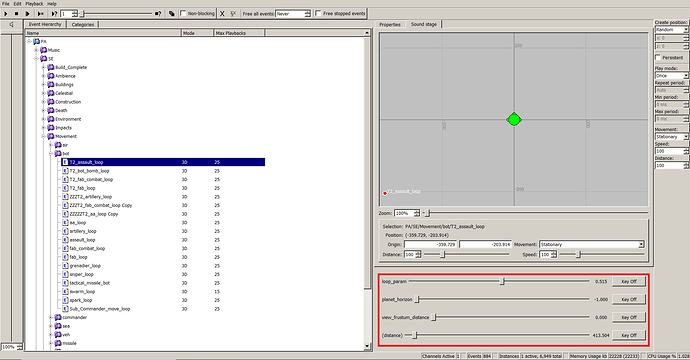Click the event icon beside grenadier_loop
This screenshot has width=690, height=360.
65,266
